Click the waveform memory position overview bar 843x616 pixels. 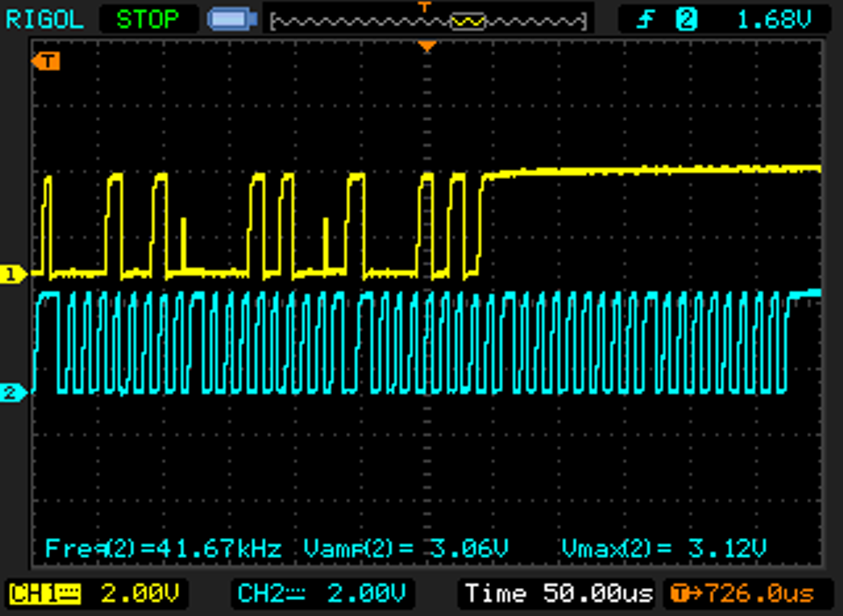[x=428, y=21]
